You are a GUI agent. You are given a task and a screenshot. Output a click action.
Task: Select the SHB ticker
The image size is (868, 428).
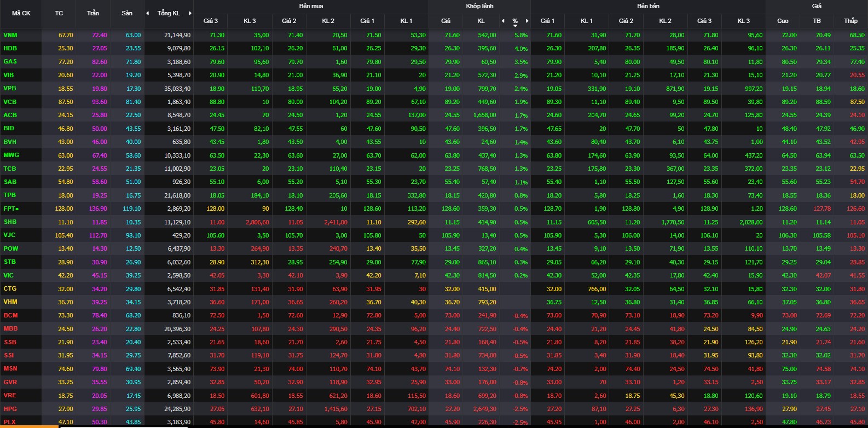point(10,222)
